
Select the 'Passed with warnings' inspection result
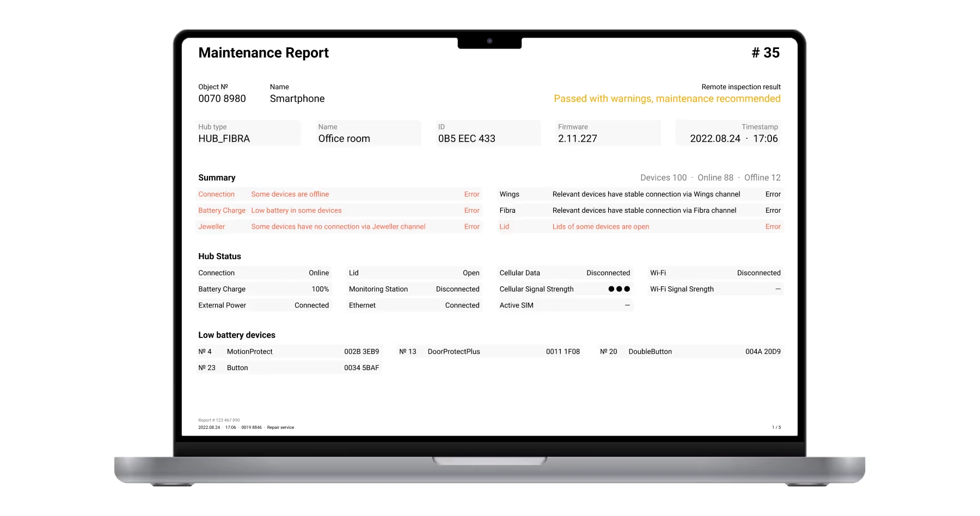[666, 99]
